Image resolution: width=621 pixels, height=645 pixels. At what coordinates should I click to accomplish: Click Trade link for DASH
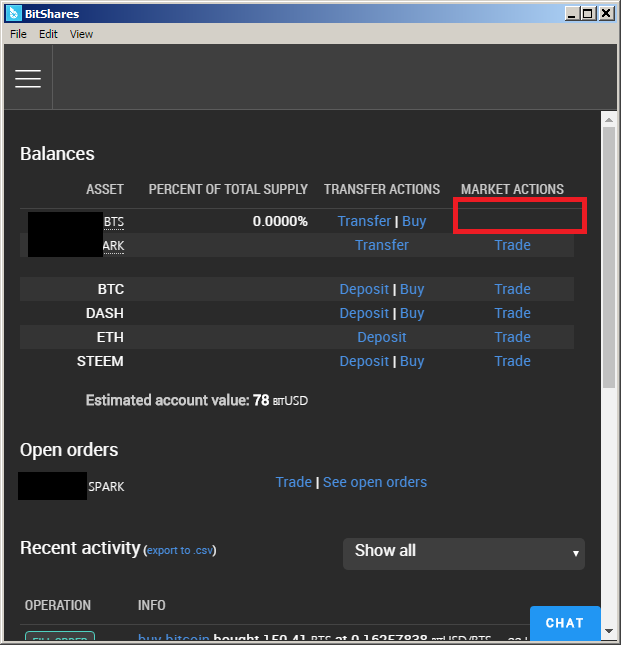tap(512, 313)
